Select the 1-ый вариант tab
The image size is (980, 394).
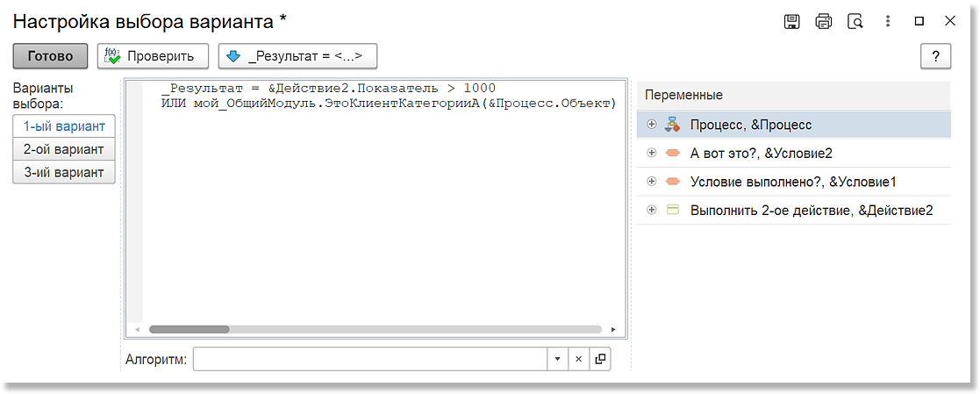click(x=64, y=126)
